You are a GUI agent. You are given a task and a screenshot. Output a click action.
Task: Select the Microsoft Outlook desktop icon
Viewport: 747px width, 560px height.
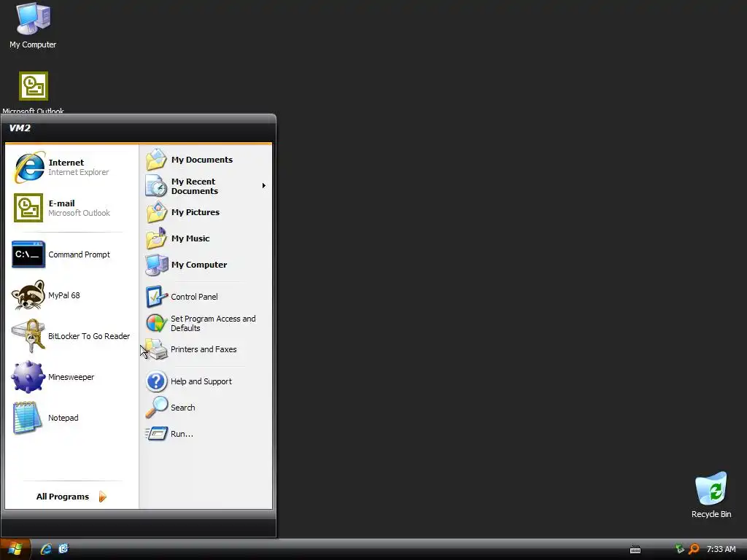pos(33,93)
